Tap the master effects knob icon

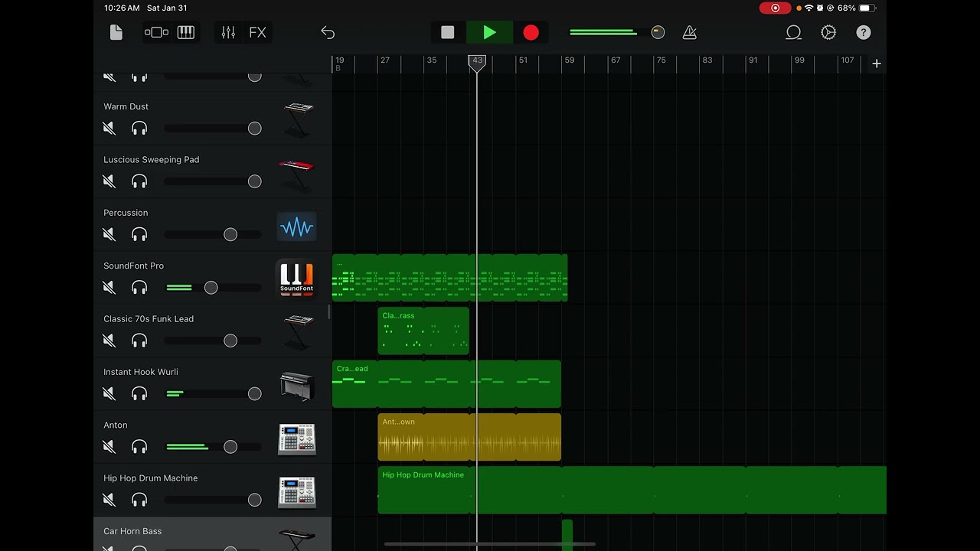(658, 32)
